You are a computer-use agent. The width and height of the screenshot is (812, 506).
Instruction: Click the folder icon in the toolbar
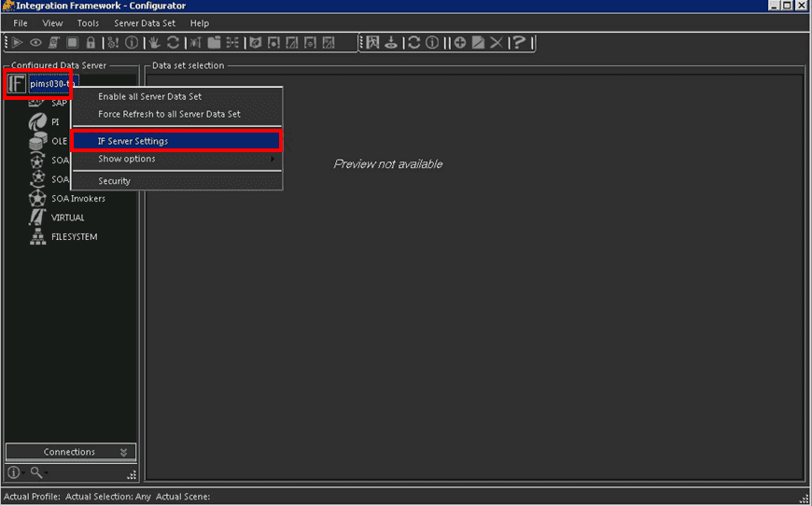[x=214, y=42]
